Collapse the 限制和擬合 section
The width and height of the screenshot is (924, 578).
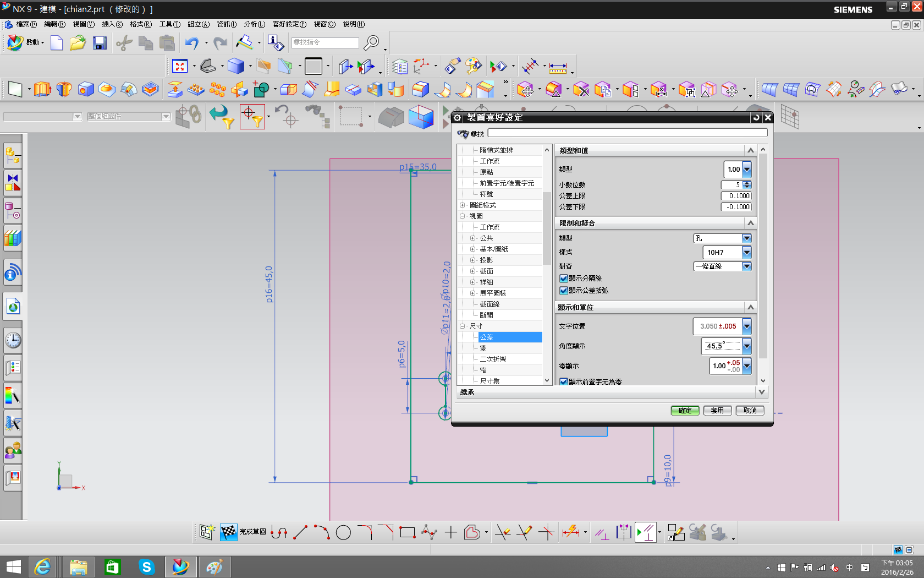point(750,223)
